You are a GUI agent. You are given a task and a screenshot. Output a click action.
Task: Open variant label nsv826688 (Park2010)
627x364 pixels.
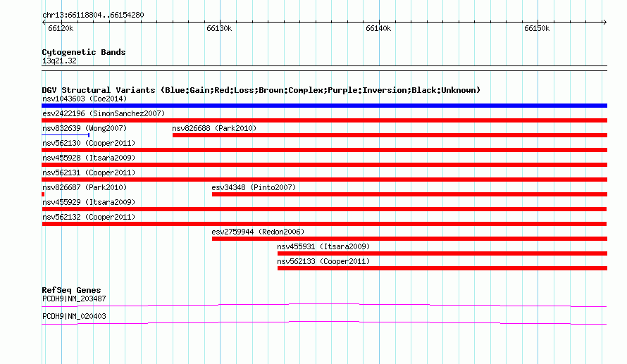tap(214, 128)
